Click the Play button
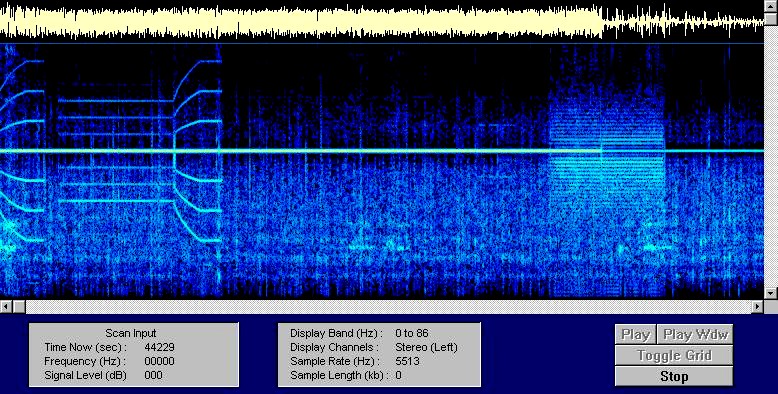 click(636, 334)
